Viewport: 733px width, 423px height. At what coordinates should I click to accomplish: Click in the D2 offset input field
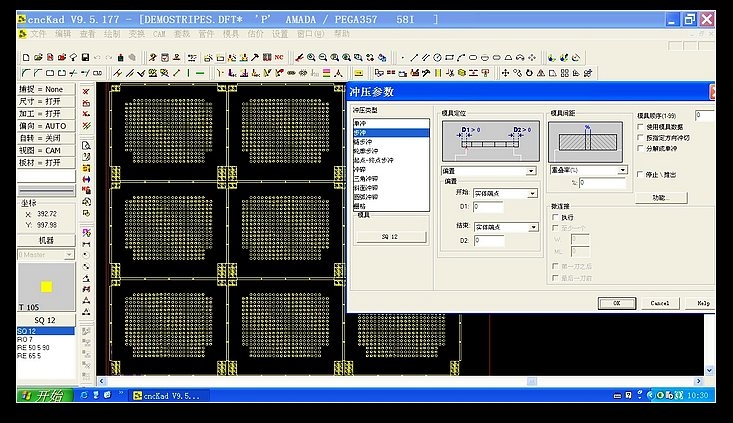pyautogui.click(x=489, y=240)
